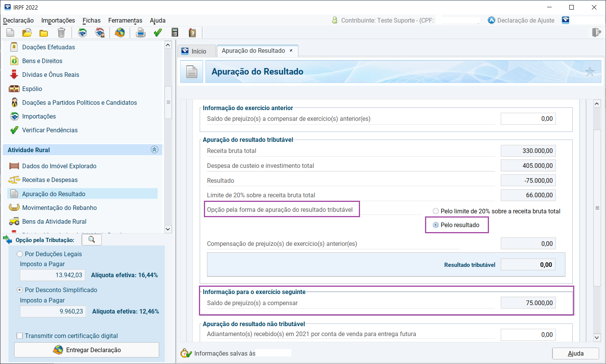Click the Informações salvas às status icon
606x364 pixels.
pos(186,353)
